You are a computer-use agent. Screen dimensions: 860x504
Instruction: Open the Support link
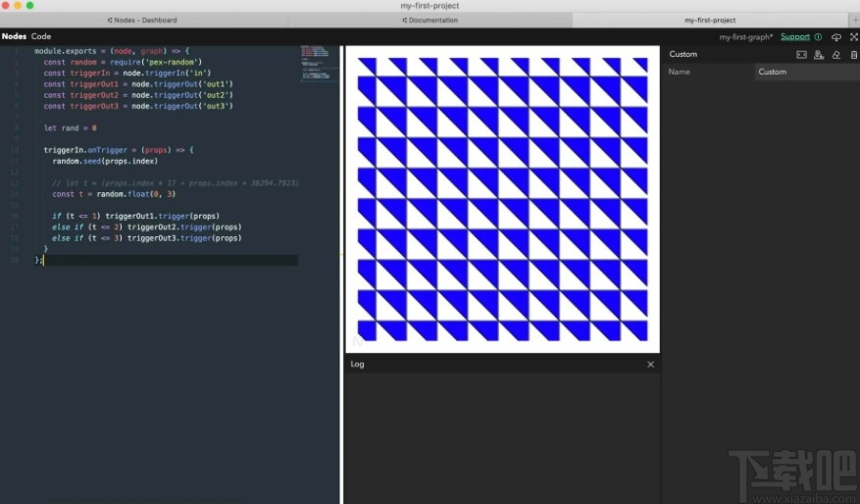click(794, 36)
